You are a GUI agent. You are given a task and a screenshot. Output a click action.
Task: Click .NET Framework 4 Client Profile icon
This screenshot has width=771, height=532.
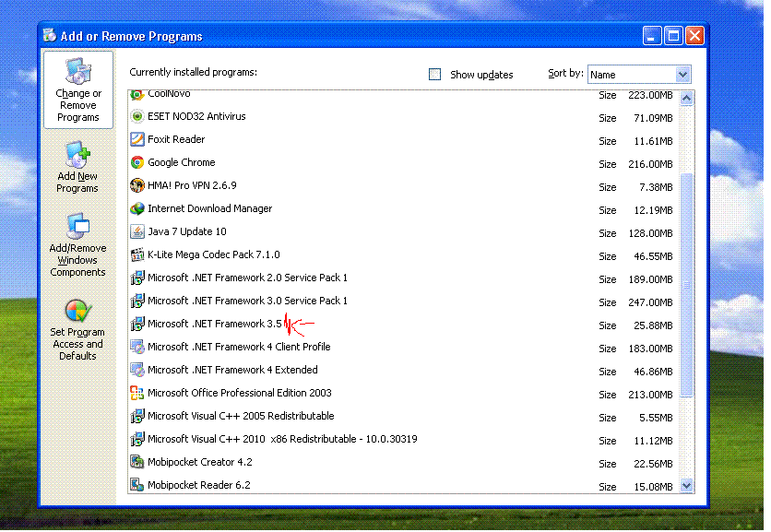pos(137,347)
